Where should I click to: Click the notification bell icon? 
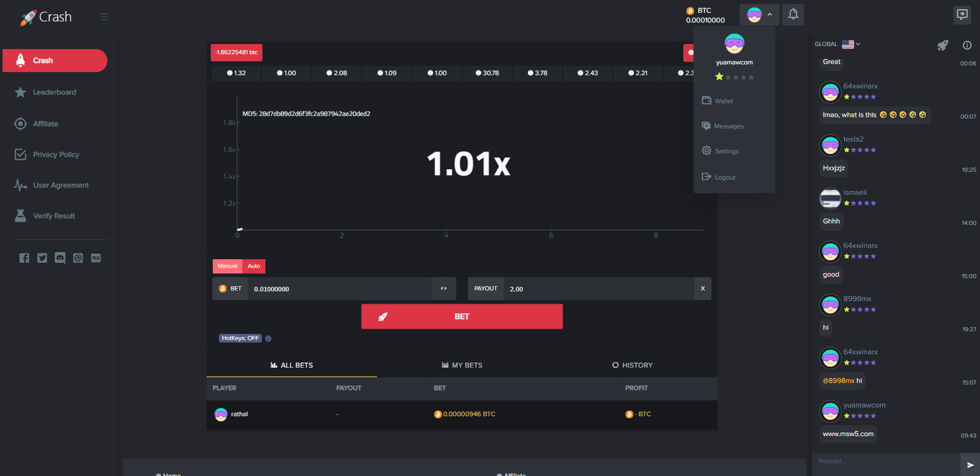[793, 14]
